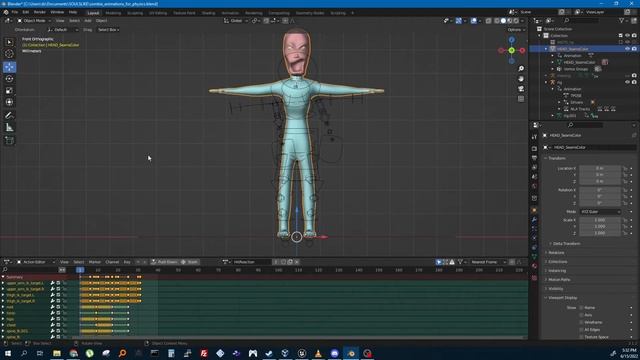Open FileZilla from the Windows taskbar

click(204, 353)
